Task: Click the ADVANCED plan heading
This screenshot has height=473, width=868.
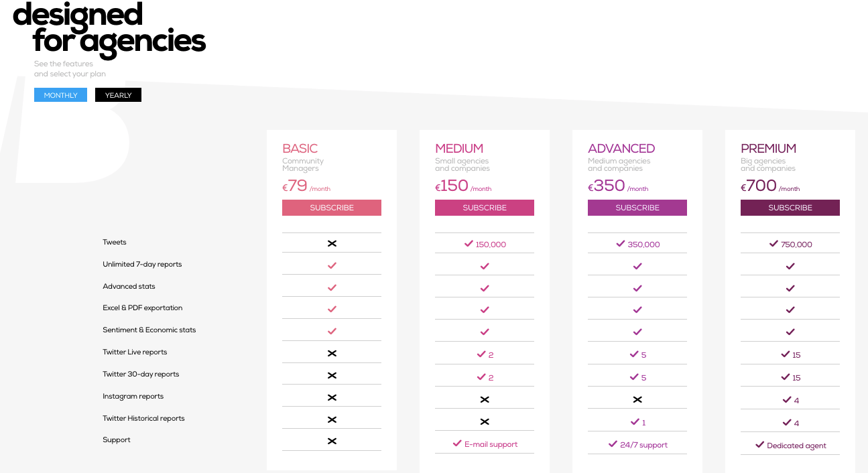Action: click(x=621, y=149)
